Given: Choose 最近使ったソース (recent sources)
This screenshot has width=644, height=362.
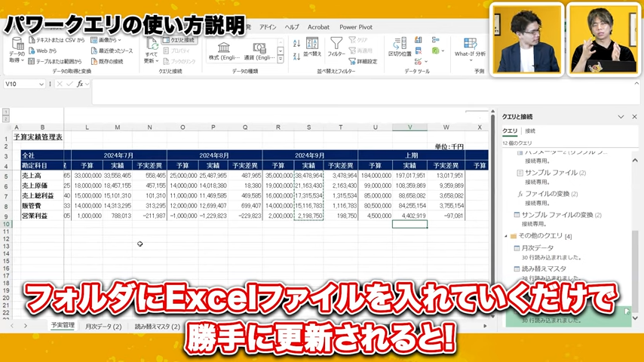Looking at the screenshot, I should [x=112, y=51].
